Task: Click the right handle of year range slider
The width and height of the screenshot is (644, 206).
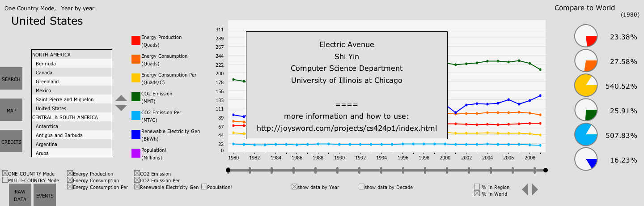Action: click(x=545, y=170)
